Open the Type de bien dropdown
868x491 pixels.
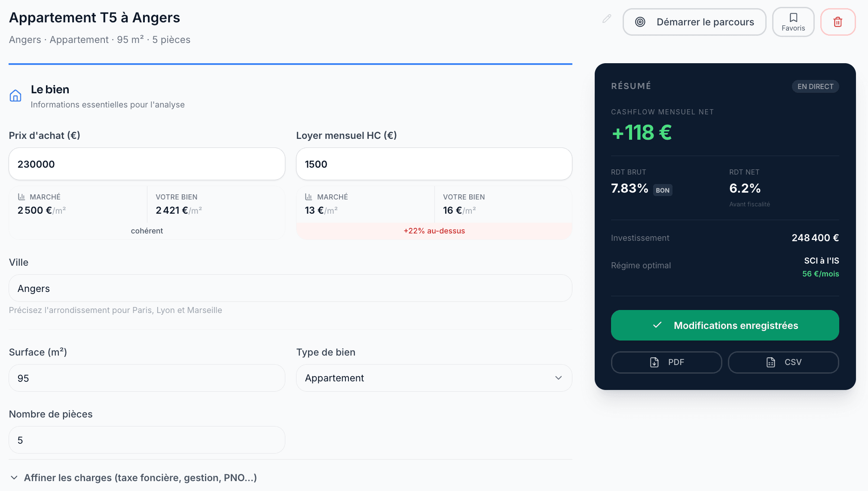click(x=434, y=378)
